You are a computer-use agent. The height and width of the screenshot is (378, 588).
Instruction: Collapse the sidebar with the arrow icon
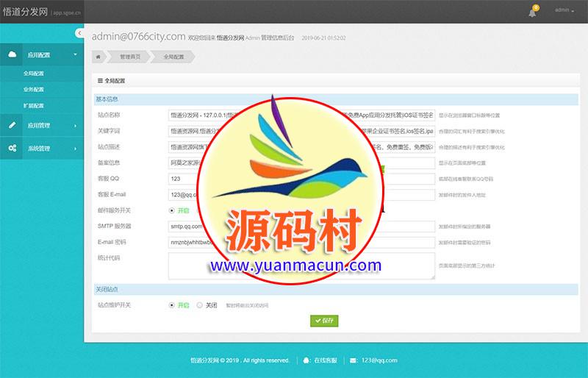tap(79, 33)
